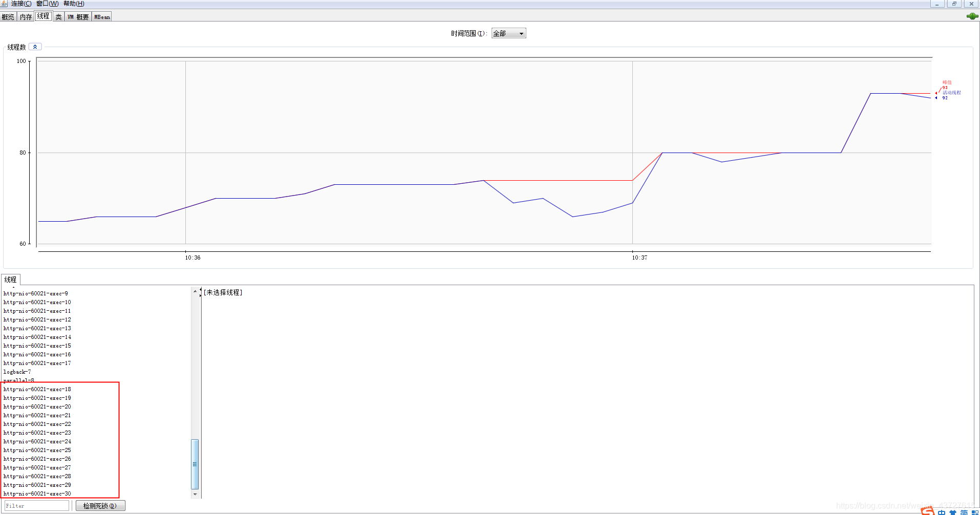Select thread http-nio-60021-exec-22
Screen dimensions: 980x515
click(x=37, y=424)
